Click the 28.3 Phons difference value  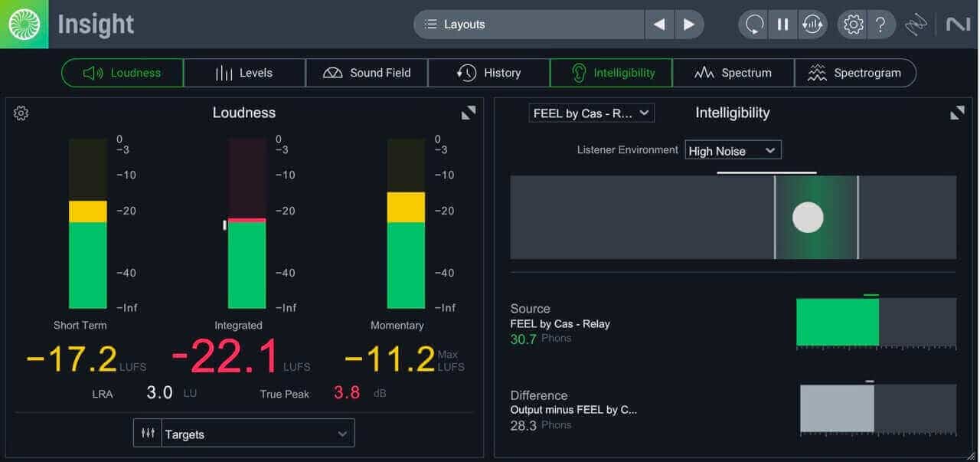tap(524, 425)
